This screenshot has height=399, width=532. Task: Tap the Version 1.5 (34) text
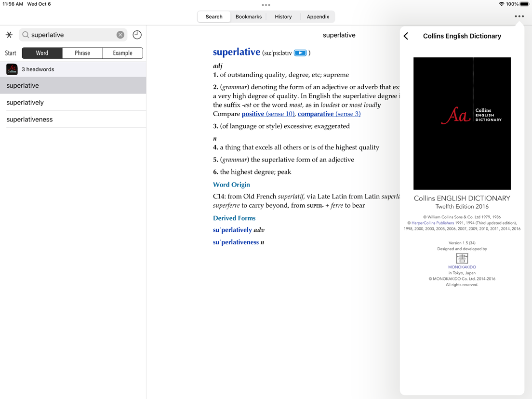click(462, 243)
